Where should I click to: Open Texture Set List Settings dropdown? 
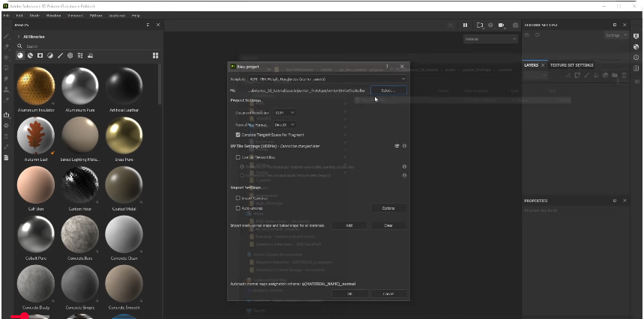pos(616,35)
